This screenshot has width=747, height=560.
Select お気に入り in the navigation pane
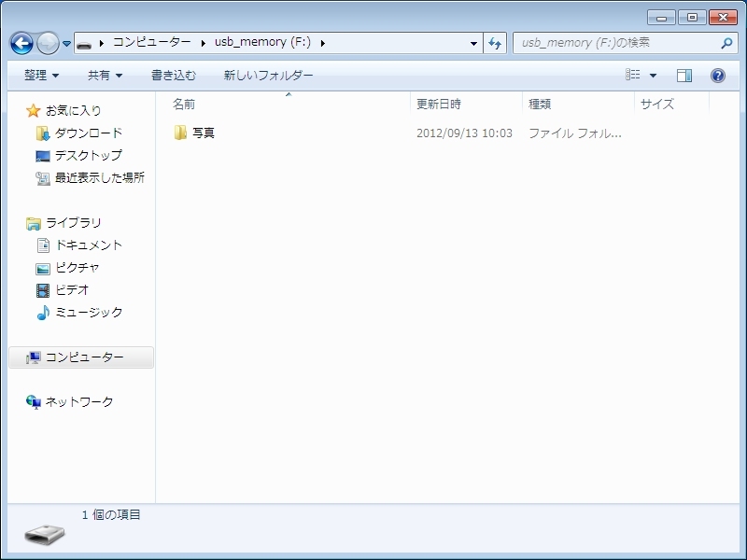(74, 110)
